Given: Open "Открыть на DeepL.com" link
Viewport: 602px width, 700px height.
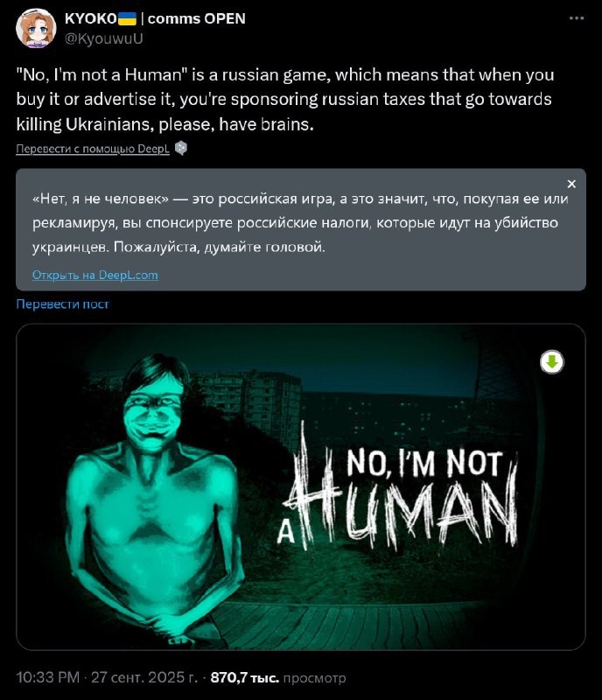Looking at the screenshot, I should [95, 275].
